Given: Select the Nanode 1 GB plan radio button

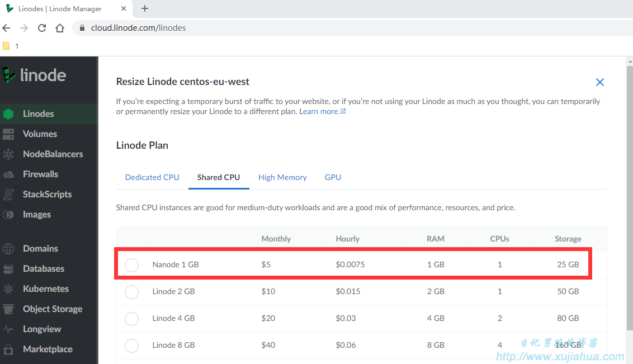Looking at the screenshot, I should pos(131,265).
